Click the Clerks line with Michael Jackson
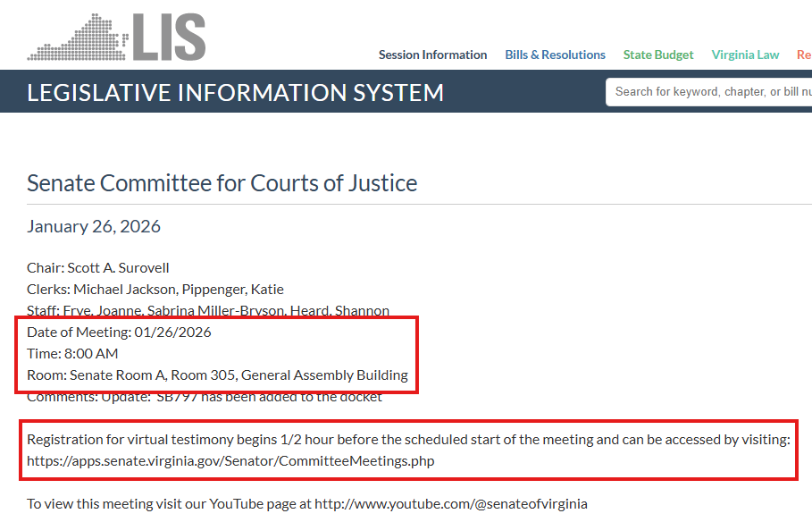This screenshot has width=812, height=522. [155, 289]
